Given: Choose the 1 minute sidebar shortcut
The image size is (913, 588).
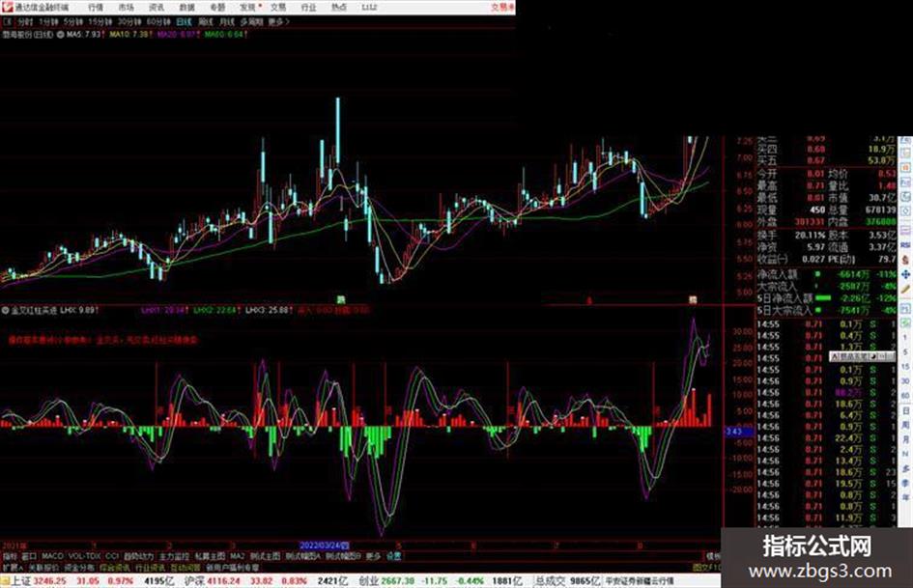Looking at the screenshot, I should point(905,338).
